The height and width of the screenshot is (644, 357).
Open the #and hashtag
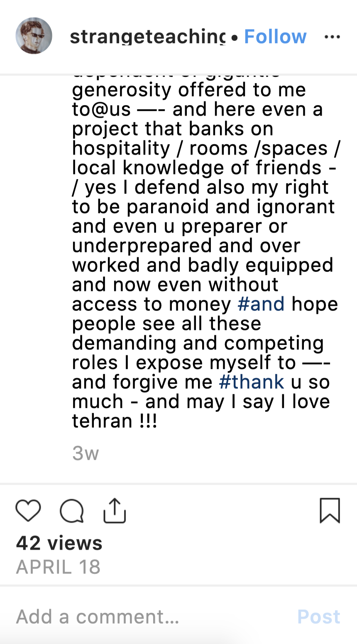(x=261, y=304)
